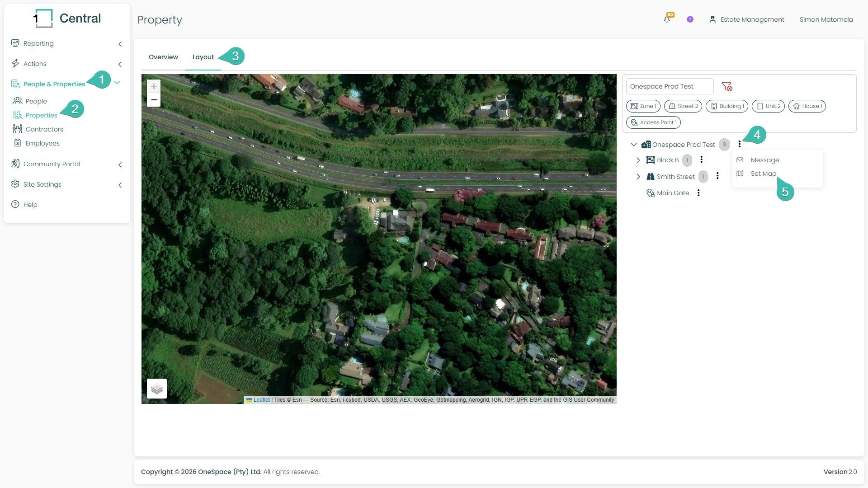Open the Contractors sidebar item
Image resolution: width=868 pixels, height=488 pixels.
pyautogui.click(x=44, y=129)
